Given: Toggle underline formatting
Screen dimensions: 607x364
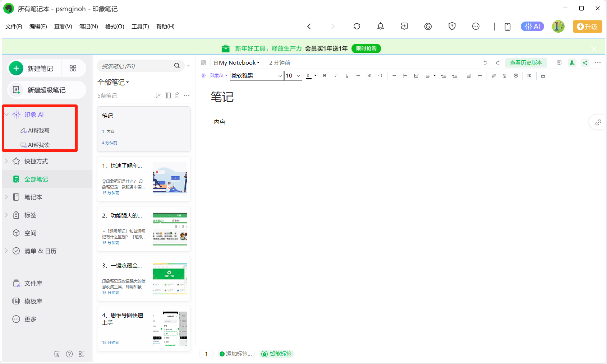Looking at the screenshot, I should pyautogui.click(x=347, y=76).
